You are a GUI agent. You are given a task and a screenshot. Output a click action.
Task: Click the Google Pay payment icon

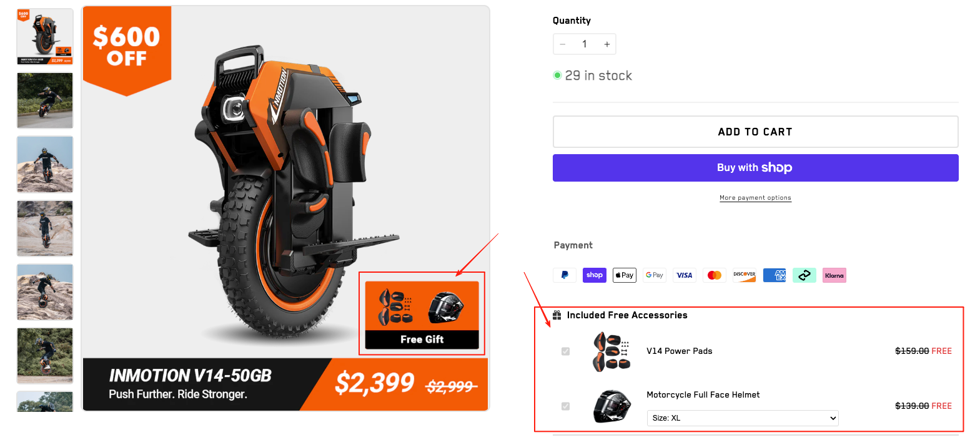(655, 275)
